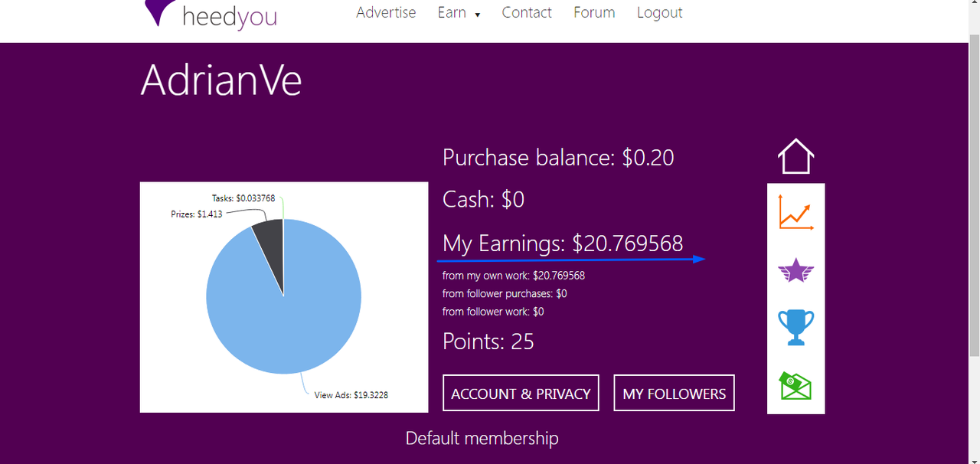Click the 'View Ads: $19.3228' chart label

tap(351, 395)
